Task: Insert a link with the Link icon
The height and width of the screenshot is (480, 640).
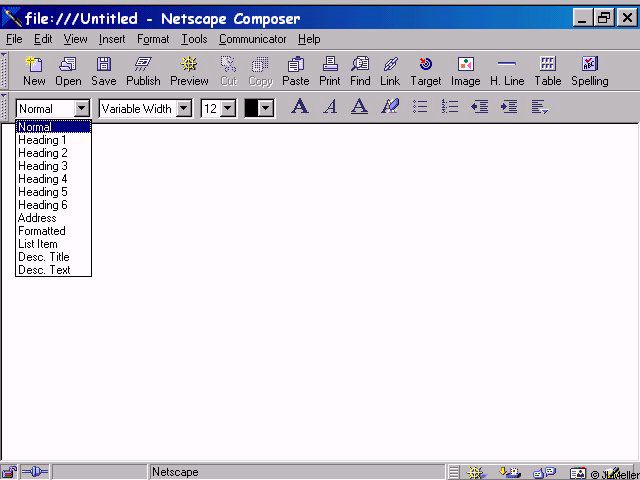Action: click(390, 71)
